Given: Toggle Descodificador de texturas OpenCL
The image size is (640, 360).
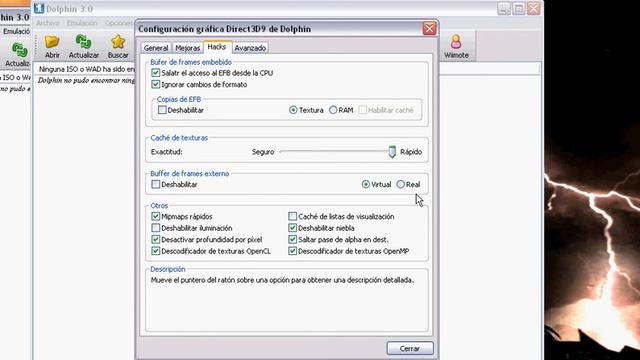Looking at the screenshot, I should [156, 251].
